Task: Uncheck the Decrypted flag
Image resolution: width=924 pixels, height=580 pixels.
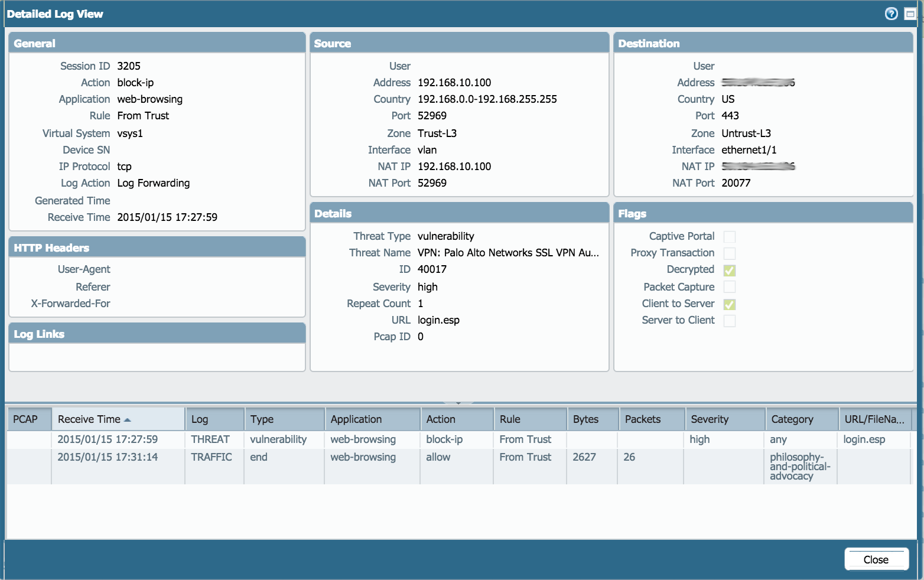Action: (730, 270)
